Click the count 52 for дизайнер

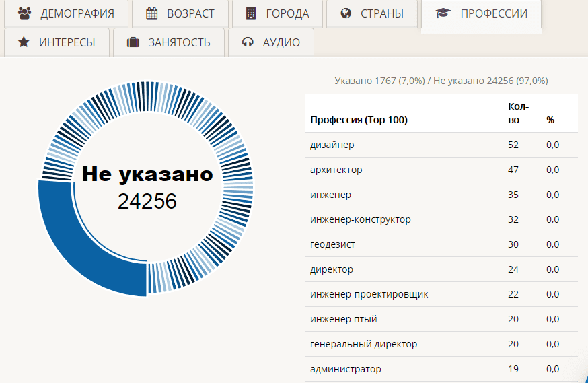point(513,145)
